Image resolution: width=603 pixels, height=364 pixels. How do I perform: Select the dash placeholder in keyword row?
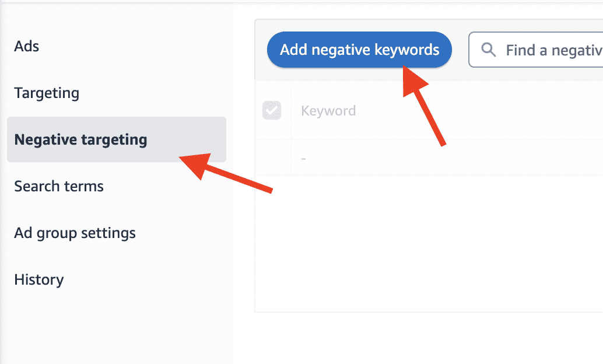[x=303, y=158]
